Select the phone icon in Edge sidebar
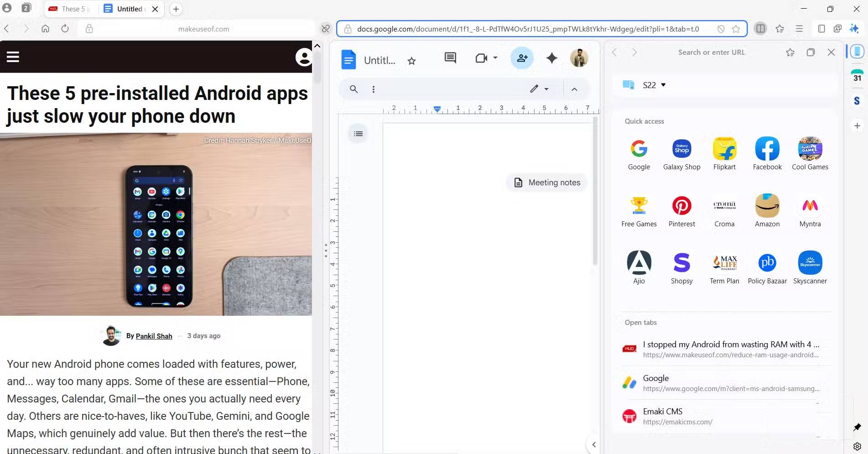 [x=857, y=52]
